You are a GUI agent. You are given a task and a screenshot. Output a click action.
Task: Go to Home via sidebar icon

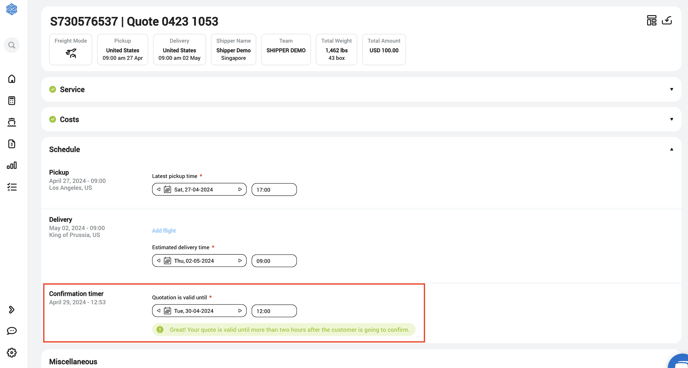[12, 79]
